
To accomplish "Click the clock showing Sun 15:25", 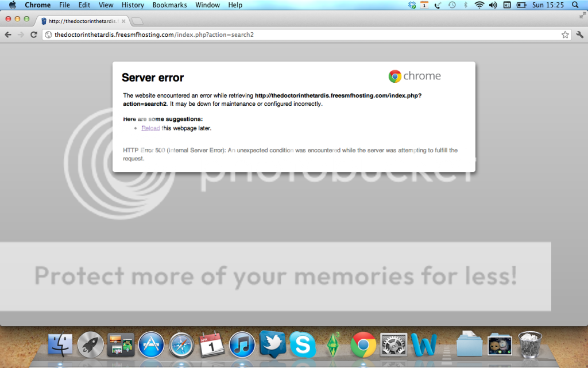I will (548, 5).
